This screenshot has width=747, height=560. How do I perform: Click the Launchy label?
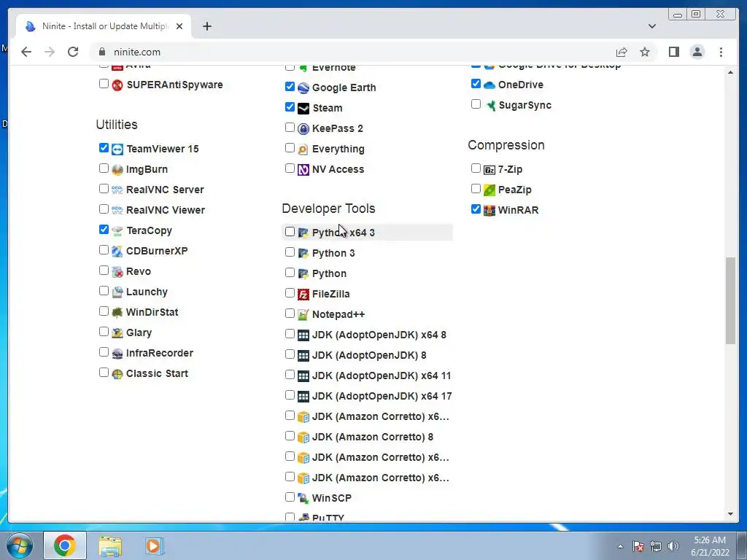pos(147,292)
